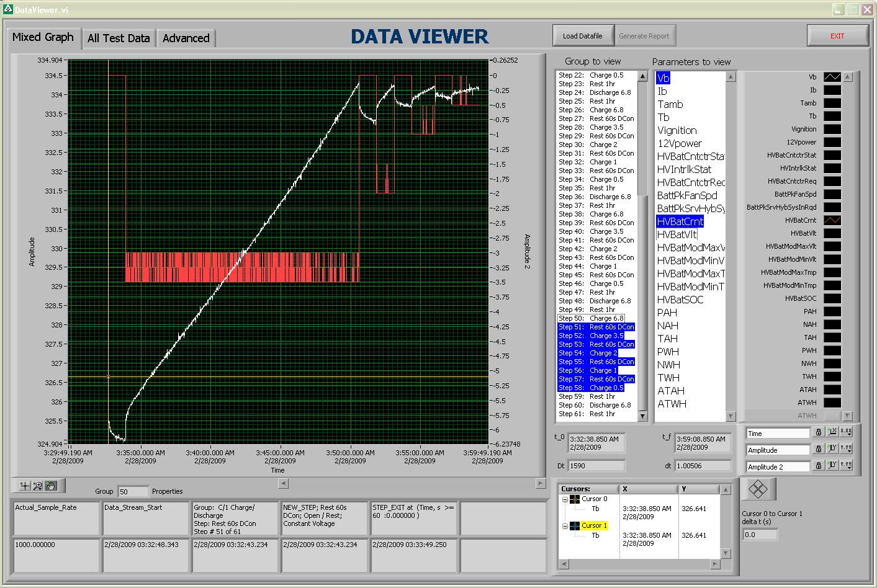Toggle the Time axis scale lock
The height and width of the screenshot is (588, 877).
tap(819, 432)
